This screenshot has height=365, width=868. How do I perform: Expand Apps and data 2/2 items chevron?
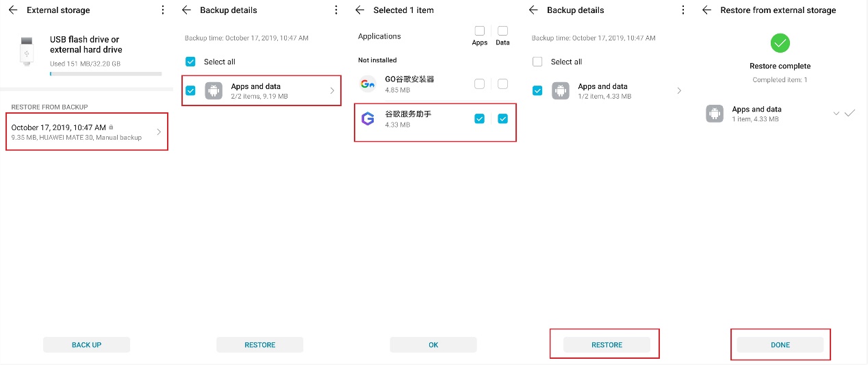332,91
